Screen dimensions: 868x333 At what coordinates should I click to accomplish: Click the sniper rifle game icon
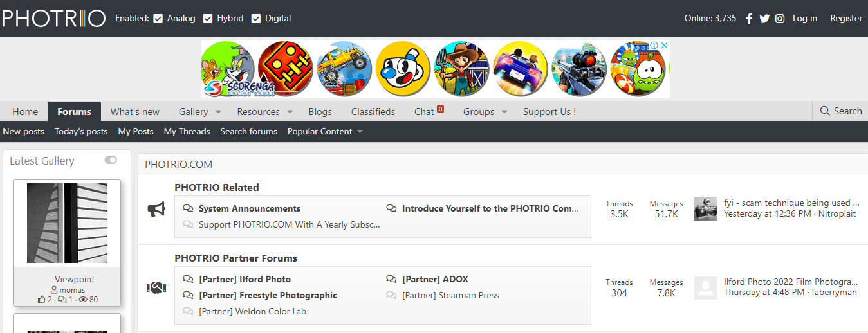pyautogui.click(x=578, y=69)
